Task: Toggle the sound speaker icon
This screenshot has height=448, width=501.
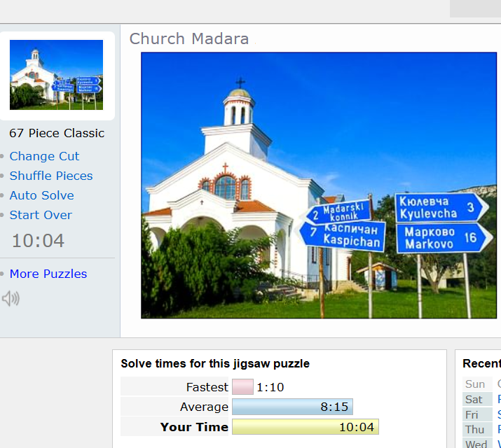Action: point(11,299)
